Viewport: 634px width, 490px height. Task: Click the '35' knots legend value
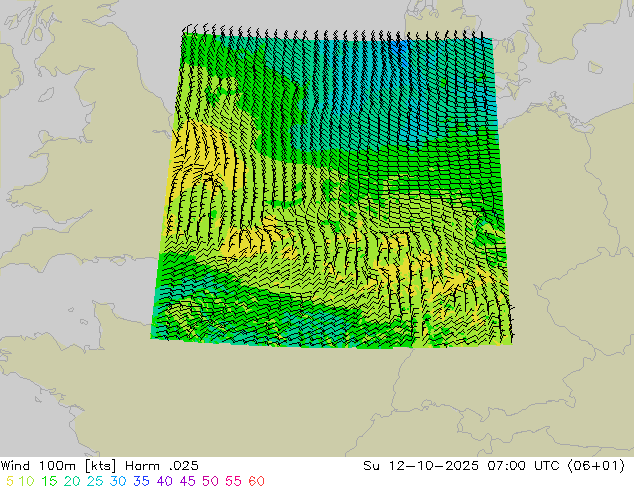(x=141, y=481)
